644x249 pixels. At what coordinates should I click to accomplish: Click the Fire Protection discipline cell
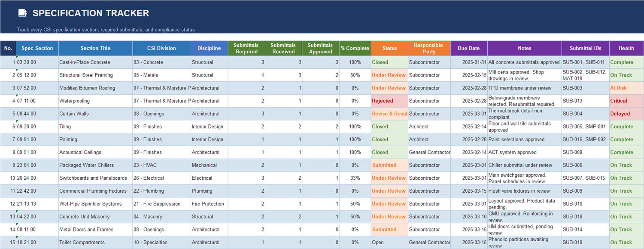coord(209,204)
